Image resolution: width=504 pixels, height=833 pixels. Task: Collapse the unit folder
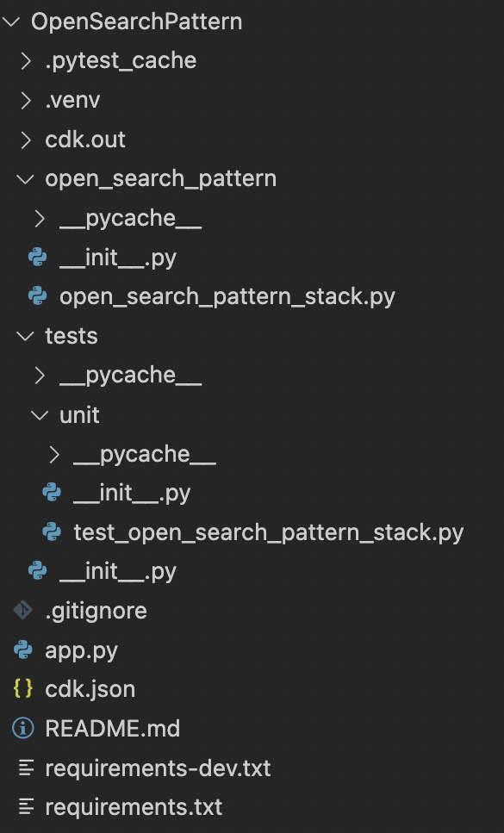click(40, 415)
